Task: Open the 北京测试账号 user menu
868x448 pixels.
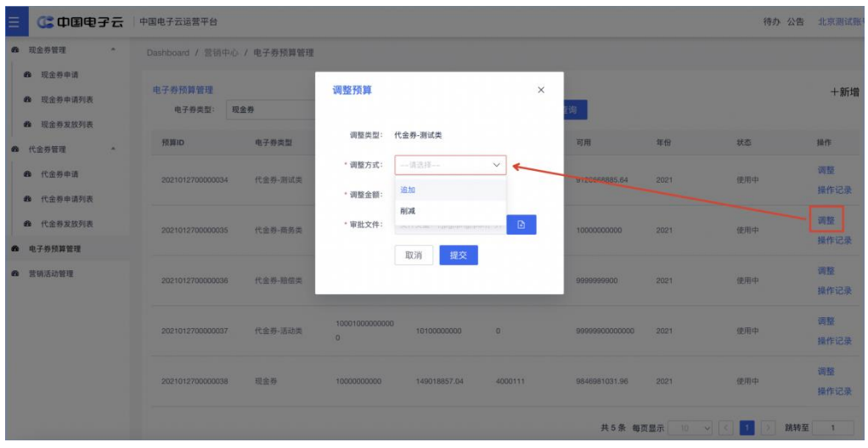Action: (840, 22)
